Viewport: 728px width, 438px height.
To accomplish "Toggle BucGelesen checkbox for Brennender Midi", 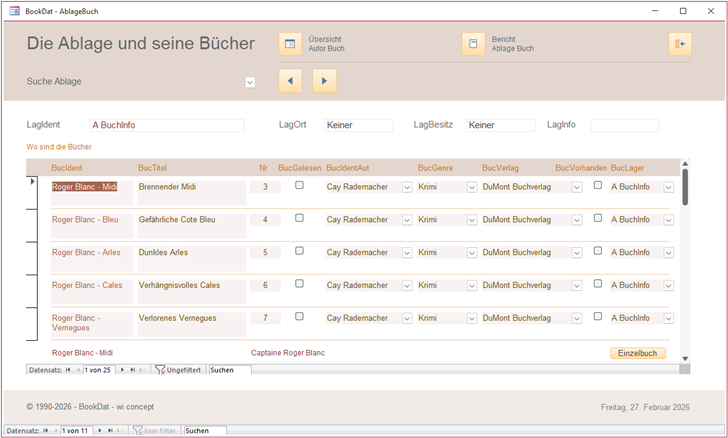I will [299, 185].
